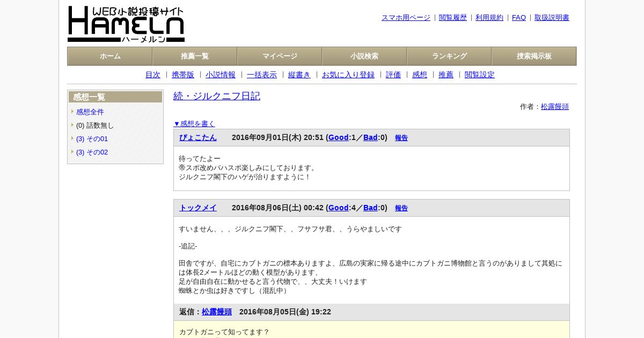Open the 推薦 submenu link

click(446, 75)
